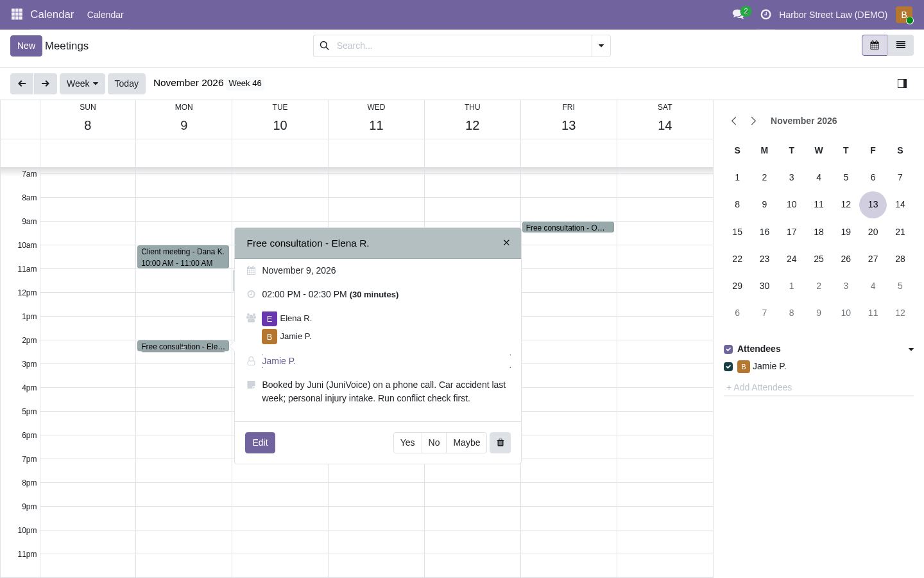Go to previous month in mini calendar
Viewport: 924px width, 578px height.
coord(734,121)
